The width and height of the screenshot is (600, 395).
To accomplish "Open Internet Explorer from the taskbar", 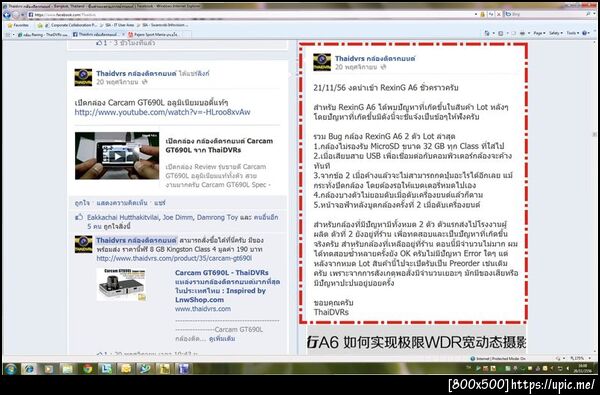I will [x=29, y=369].
